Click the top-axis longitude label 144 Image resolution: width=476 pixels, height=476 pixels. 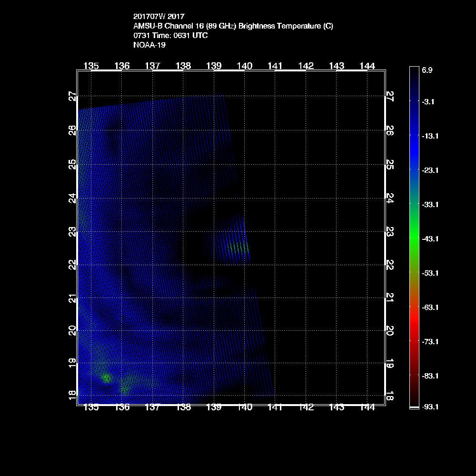pos(367,66)
